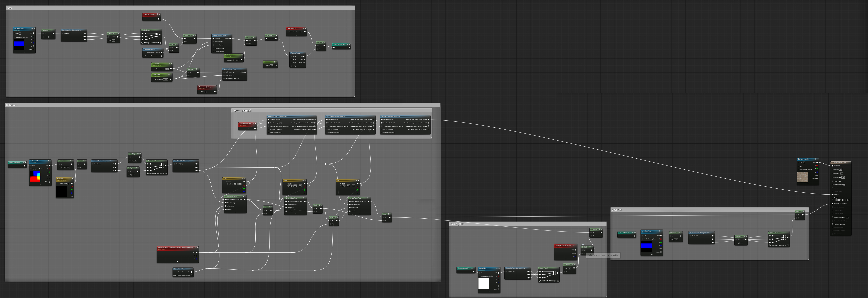Click the Fade Start Default Value field
The width and height of the screenshot is (868, 298).
[165, 80]
